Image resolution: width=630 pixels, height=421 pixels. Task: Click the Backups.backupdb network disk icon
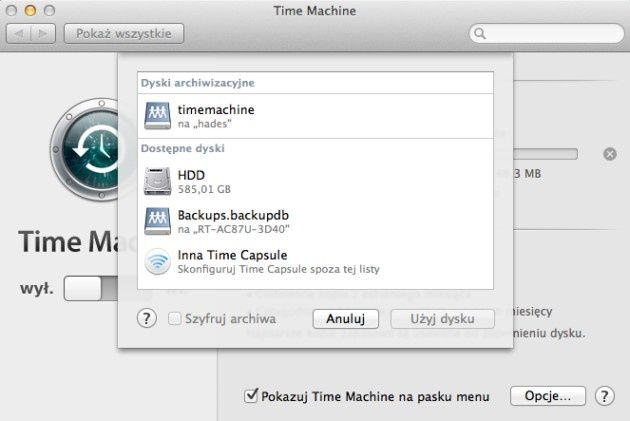tap(158, 221)
